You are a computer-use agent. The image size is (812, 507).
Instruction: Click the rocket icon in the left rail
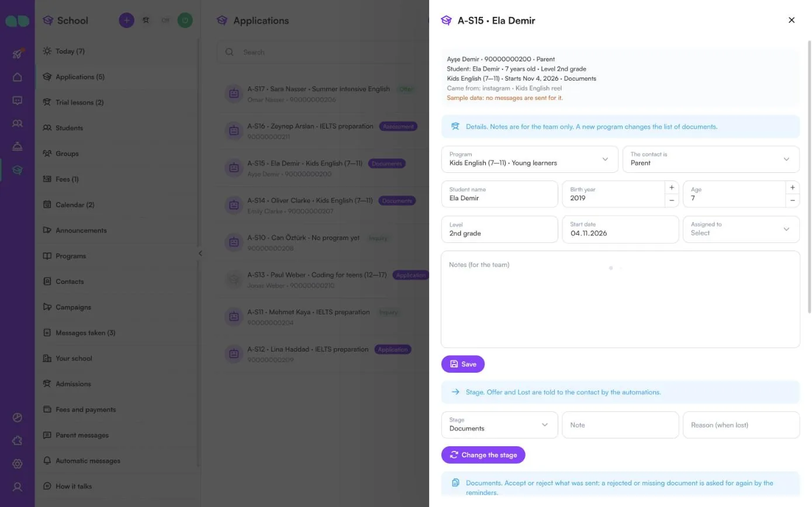point(18,54)
